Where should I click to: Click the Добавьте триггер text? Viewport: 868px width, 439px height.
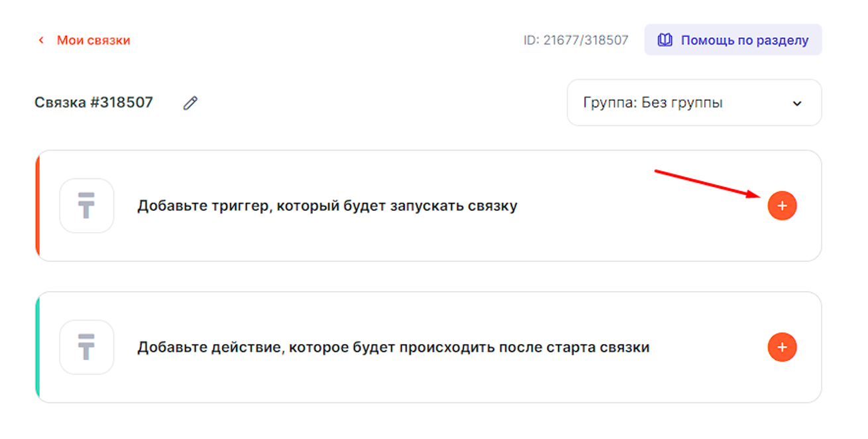pyautogui.click(x=327, y=206)
